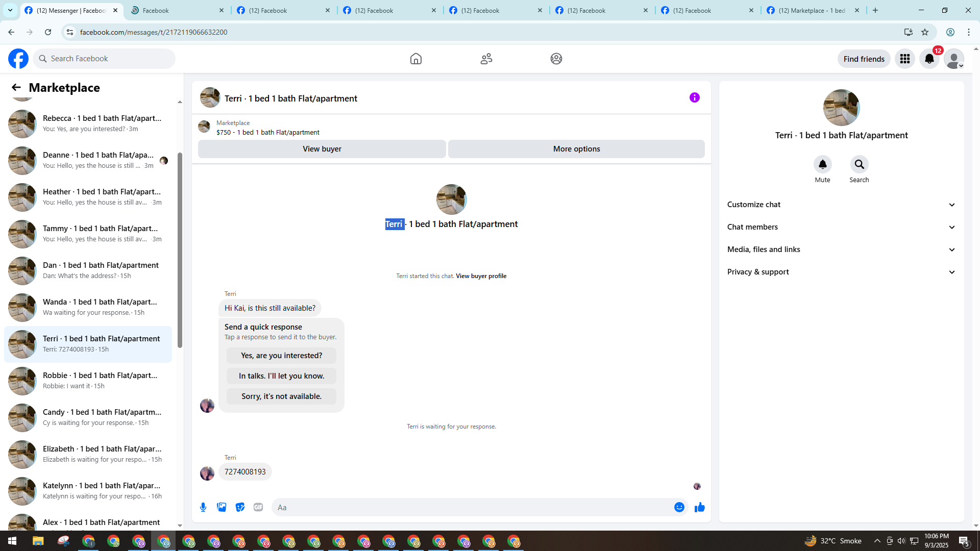Click the address bar URL
The height and width of the screenshot is (551, 980).
pos(154,32)
